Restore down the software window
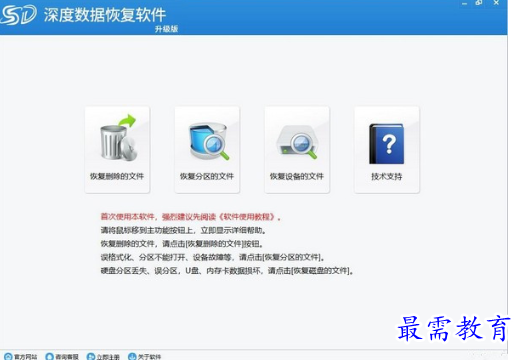This screenshot has height=360, width=519. pyautogui.click(x=479, y=3)
